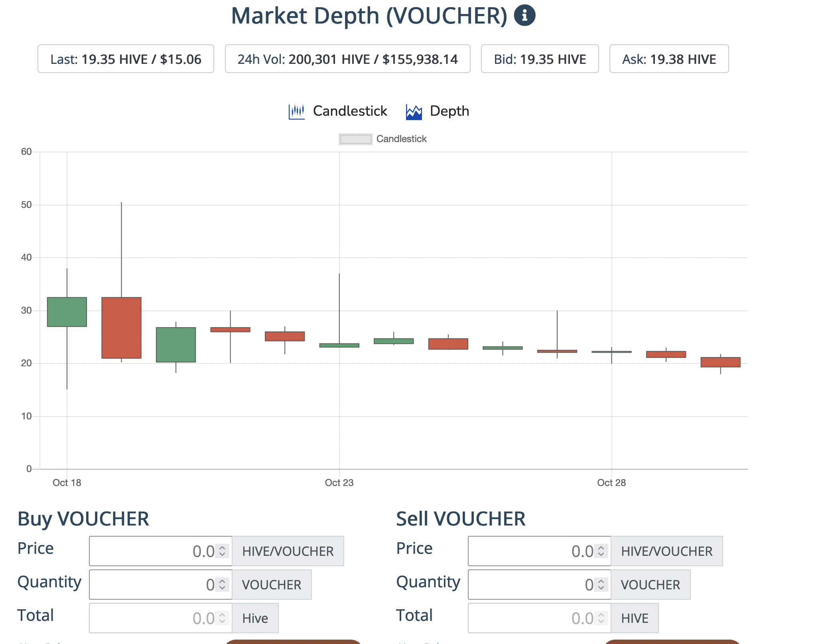Switch to the Candlestick view label

[x=350, y=111]
